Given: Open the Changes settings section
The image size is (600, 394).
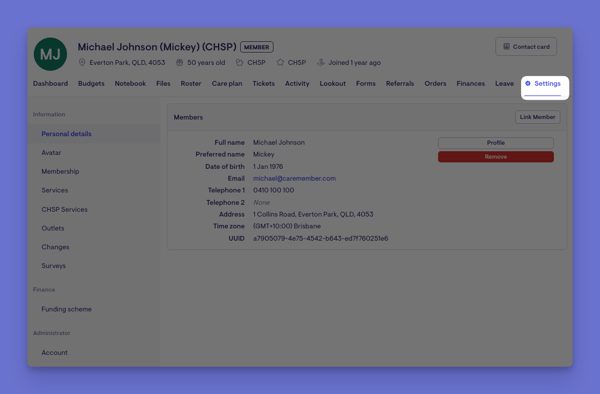Looking at the screenshot, I should pos(55,247).
